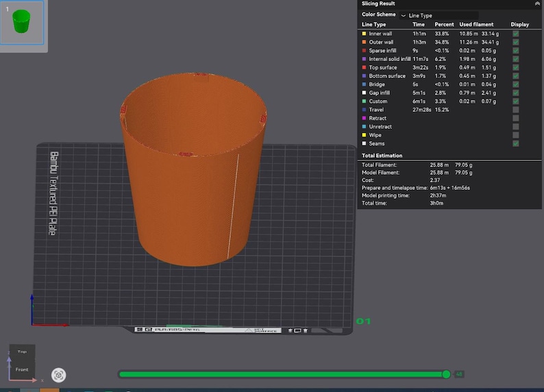The height and width of the screenshot is (392, 544).
Task: Click the Bambu Textured PEI Plate label
Action: coord(53,193)
